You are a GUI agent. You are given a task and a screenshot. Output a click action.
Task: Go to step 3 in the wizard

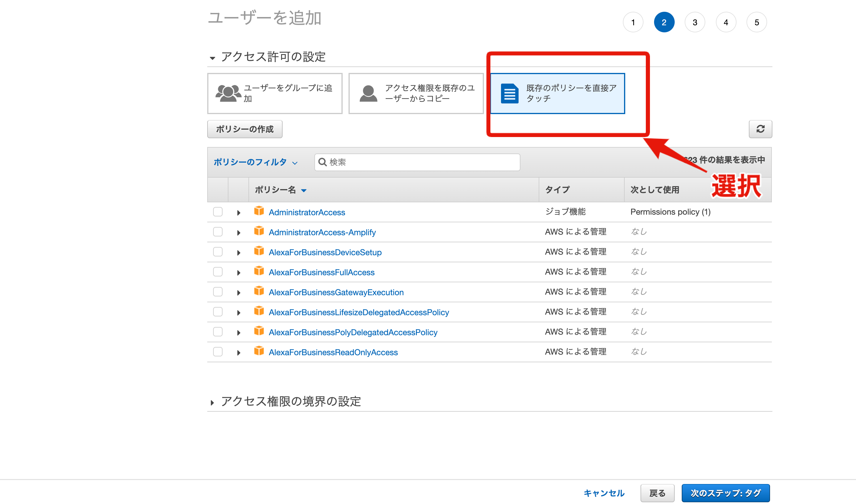pos(694,22)
